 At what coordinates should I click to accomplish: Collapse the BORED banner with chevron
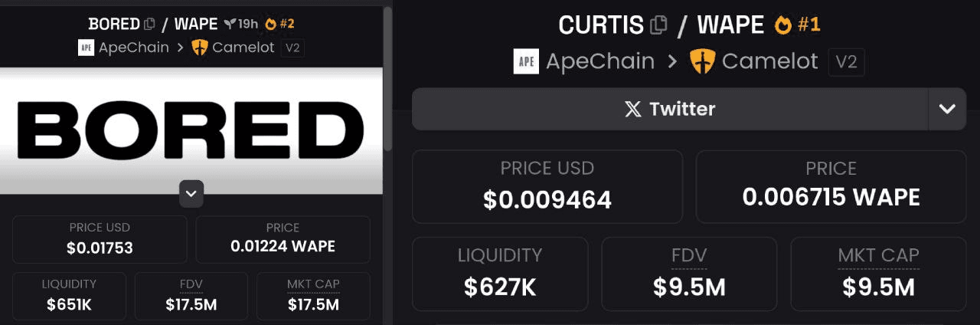point(191,194)
